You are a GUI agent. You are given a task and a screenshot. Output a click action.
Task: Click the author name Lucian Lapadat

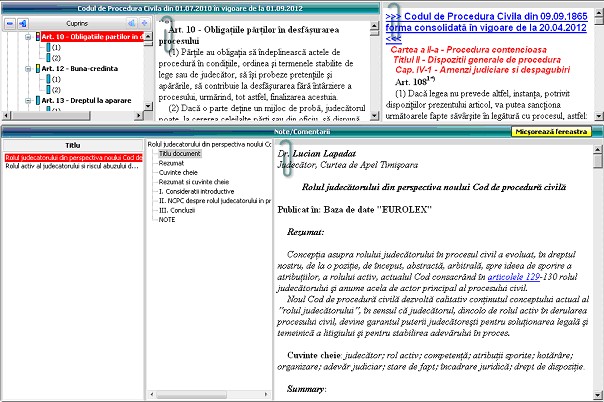coord(324,154)
